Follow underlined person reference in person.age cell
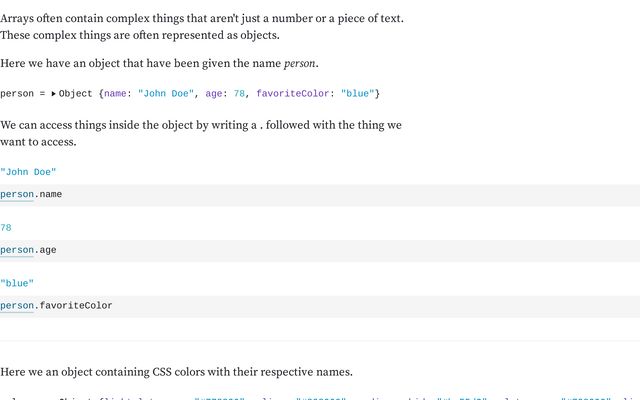This screenshot has width=640, height=400. 17,250
